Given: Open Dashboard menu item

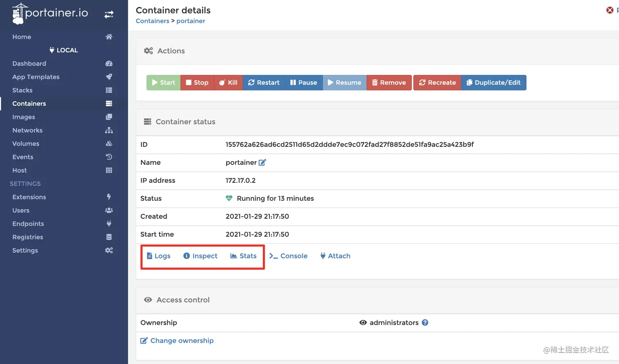Looking at the screenshot, I should click(x=29, y=63).
